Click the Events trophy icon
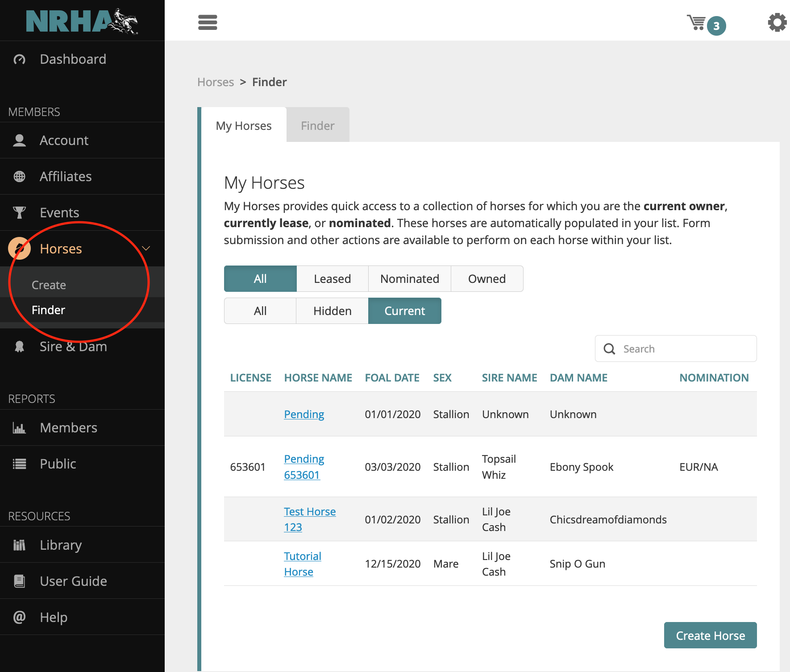The width and height of the screenshot is (790, 672). [x=20, y=213]
